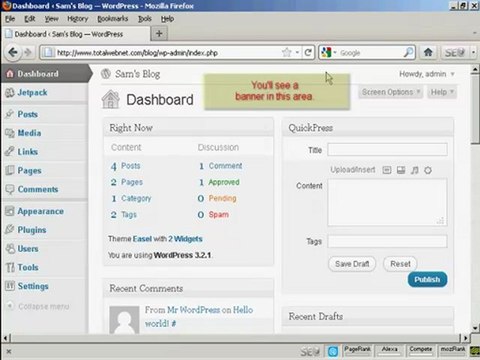Screen dimensions: 480x360
Task: Click the blue status bar add-on icon
Action: coord(333,351)
